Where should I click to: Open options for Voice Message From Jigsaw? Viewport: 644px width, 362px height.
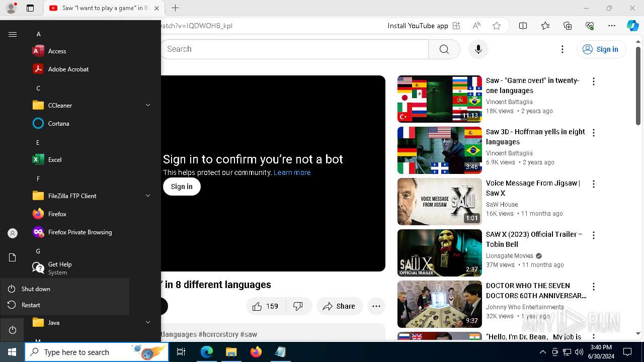click(594, 184)
